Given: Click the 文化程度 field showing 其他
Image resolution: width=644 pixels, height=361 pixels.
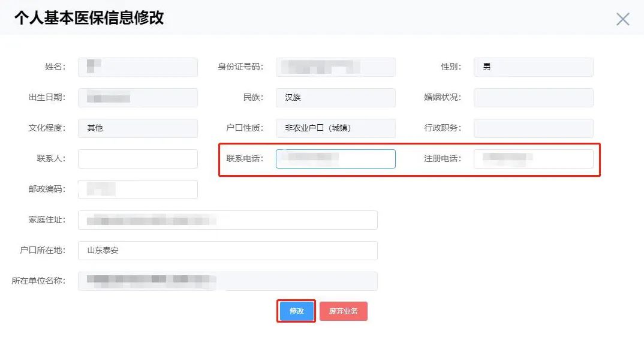Looking at the screenshot, I should 138,128.
